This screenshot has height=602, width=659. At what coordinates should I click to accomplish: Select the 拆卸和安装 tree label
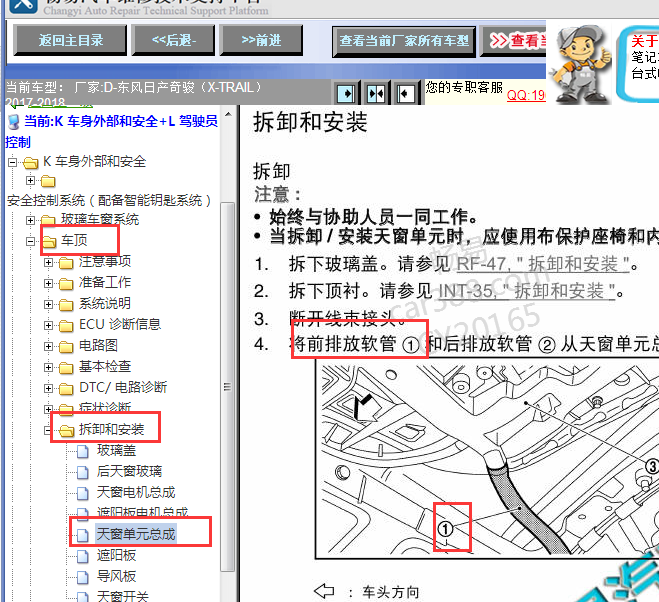coord(112,429)
